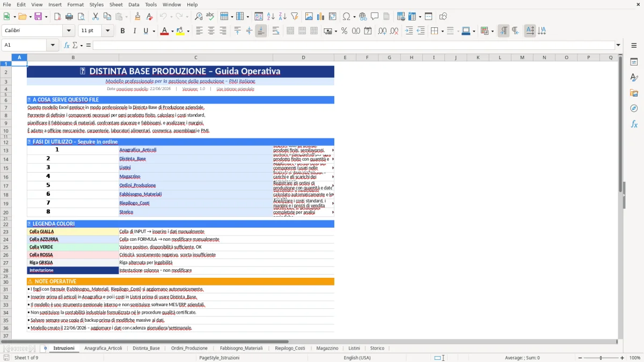Open the 11 pt font size dropdown
Screen dimensions: 644x362
point(108,31)
